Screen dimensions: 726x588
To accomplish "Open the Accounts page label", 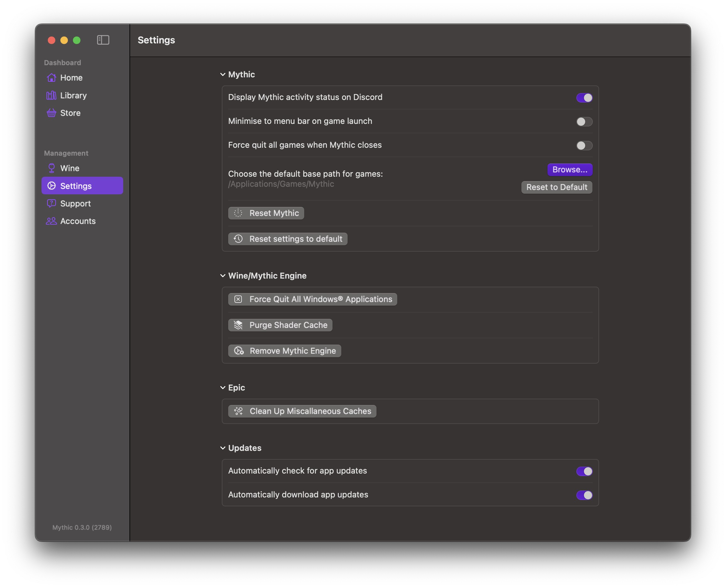I will [x=78, y=221].
